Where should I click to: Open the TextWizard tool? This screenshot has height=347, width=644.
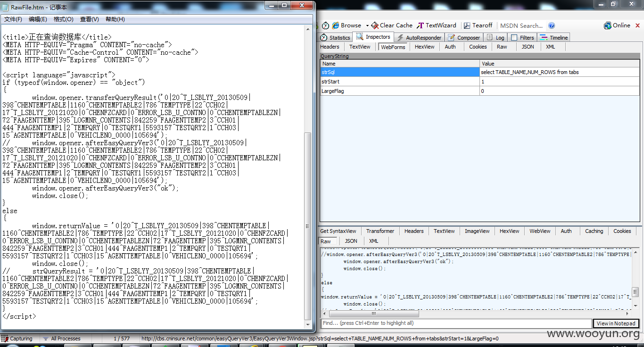(437, 25)
